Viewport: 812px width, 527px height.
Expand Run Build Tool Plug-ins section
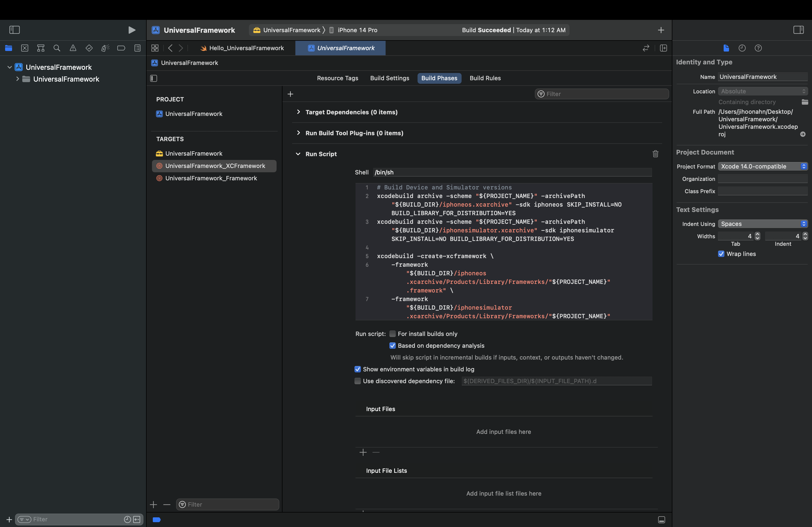299,133
